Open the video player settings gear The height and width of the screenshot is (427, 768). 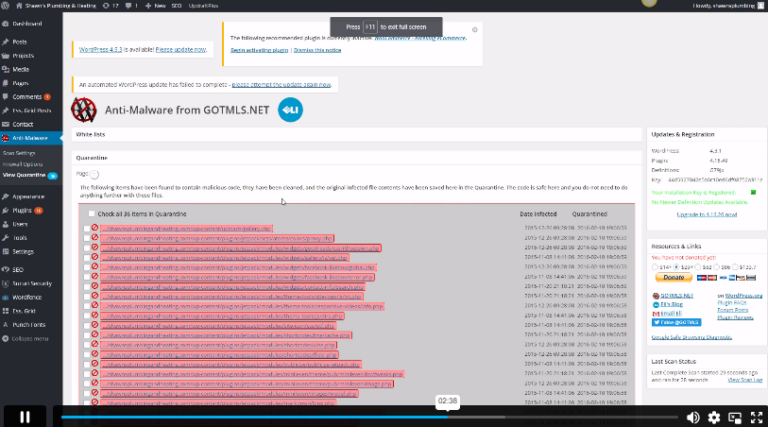[714, 417]
